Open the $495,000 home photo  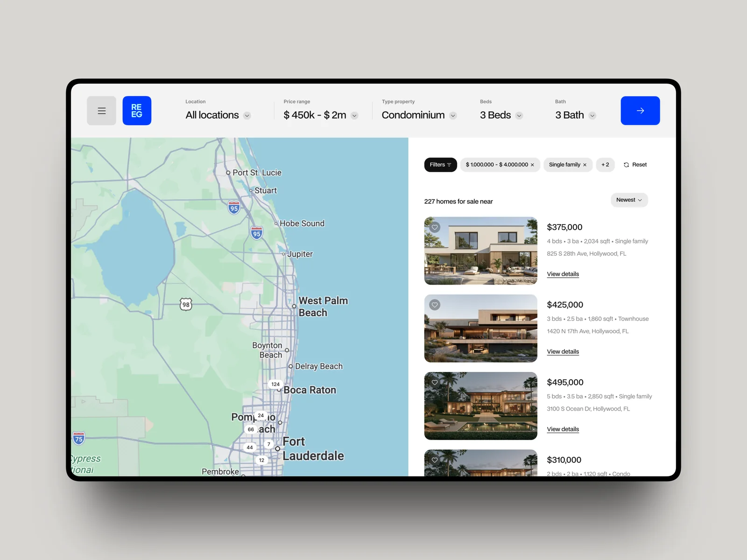[x=480, y=406]
